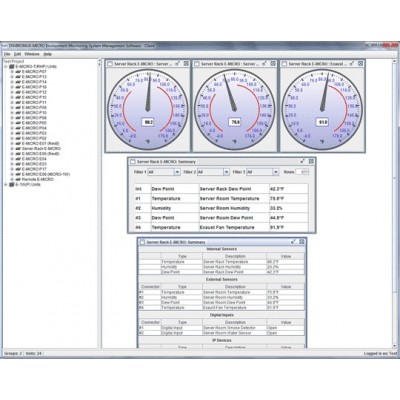The height and width of the screenshot is (400, 400).
Task: Click the Exaust gauge dial reading 91.9
Action: pyautogui.click(x=322, y=110)
